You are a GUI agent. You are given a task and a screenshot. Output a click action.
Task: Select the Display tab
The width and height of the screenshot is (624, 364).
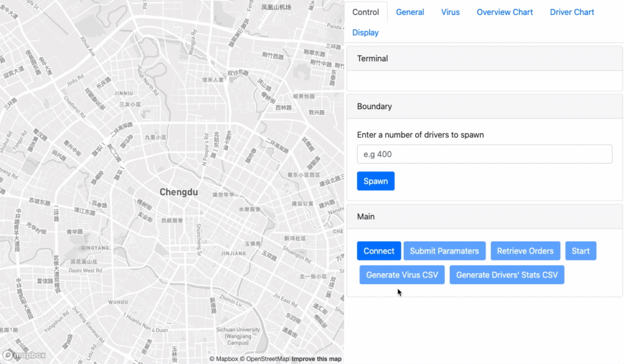(365, 32)
